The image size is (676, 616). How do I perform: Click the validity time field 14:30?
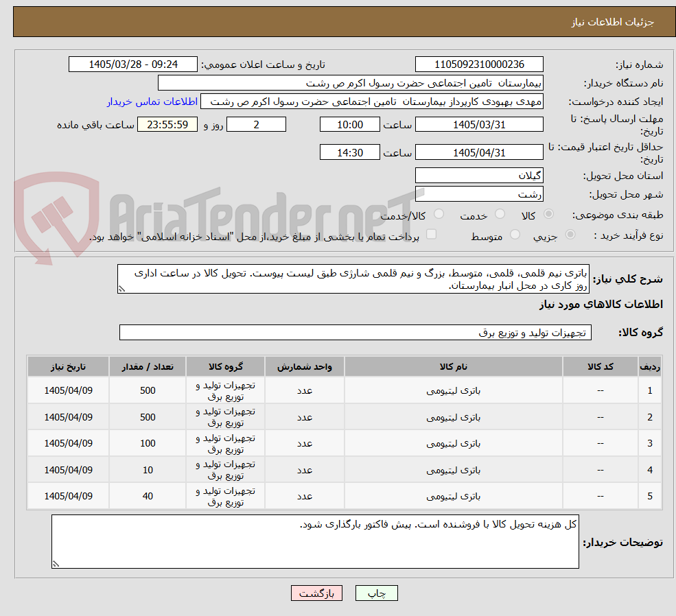[x=349, y=152]
